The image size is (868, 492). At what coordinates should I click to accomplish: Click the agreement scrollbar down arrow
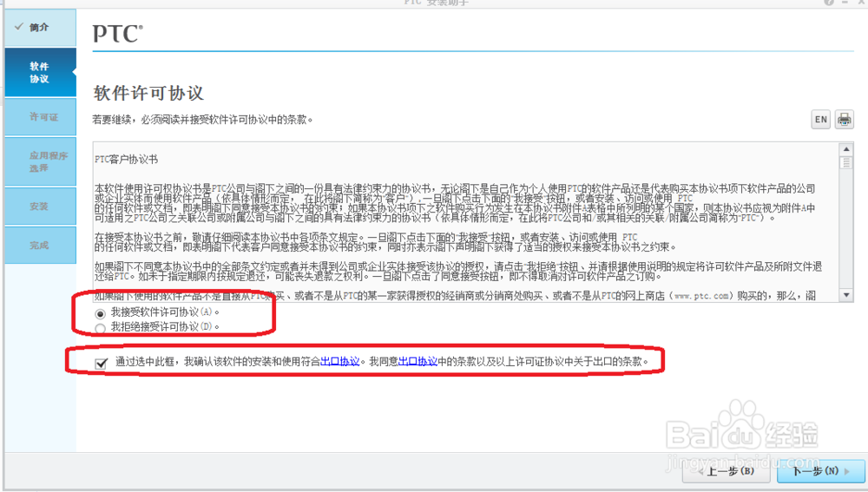pos(845,296)
